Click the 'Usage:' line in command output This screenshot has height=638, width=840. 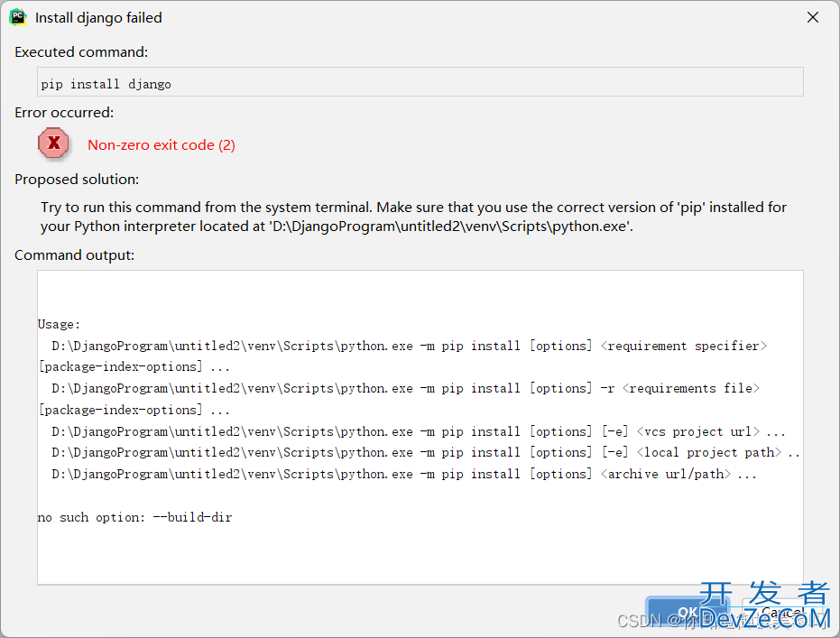click(59, 325)
